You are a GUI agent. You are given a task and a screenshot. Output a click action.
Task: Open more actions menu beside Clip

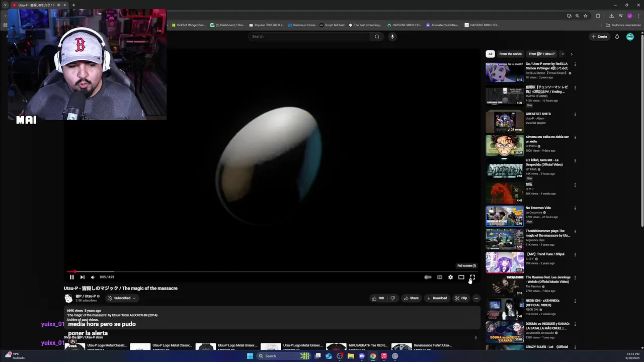(x=476, y=298)
